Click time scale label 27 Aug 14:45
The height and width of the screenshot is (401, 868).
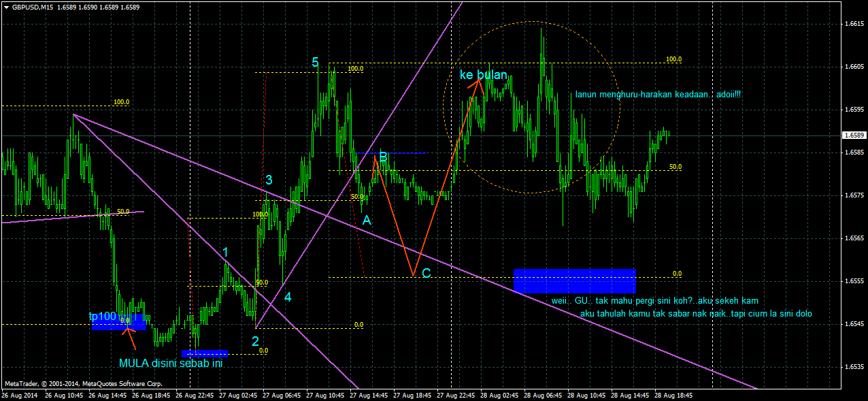point(370,395)
